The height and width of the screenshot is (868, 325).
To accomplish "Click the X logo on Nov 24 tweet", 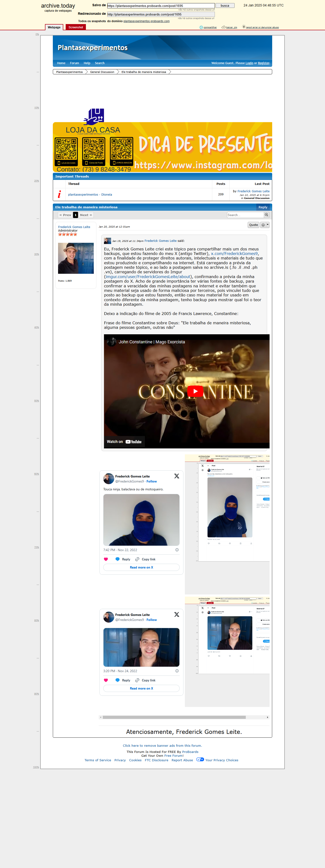I will [x=177, y=615].
